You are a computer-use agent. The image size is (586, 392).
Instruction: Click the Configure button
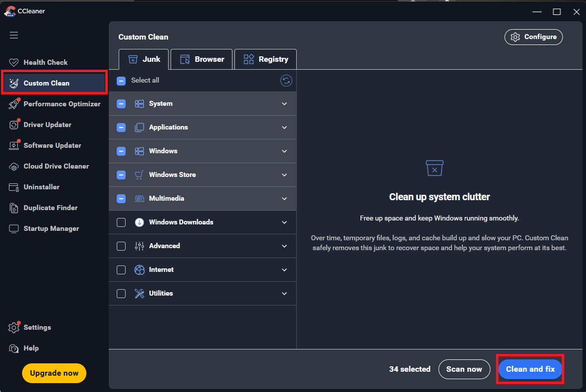click(533, 37)
